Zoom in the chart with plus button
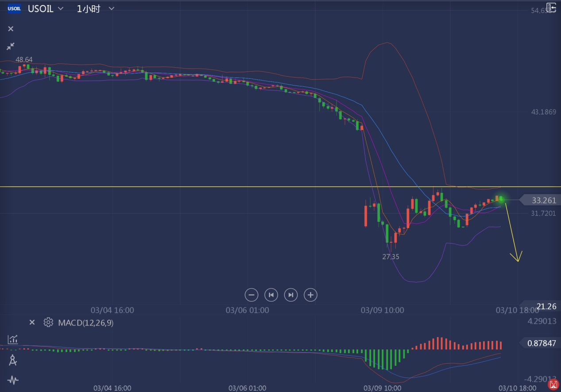The width and height of the screenshot is (561, 392). click(311, 295)
